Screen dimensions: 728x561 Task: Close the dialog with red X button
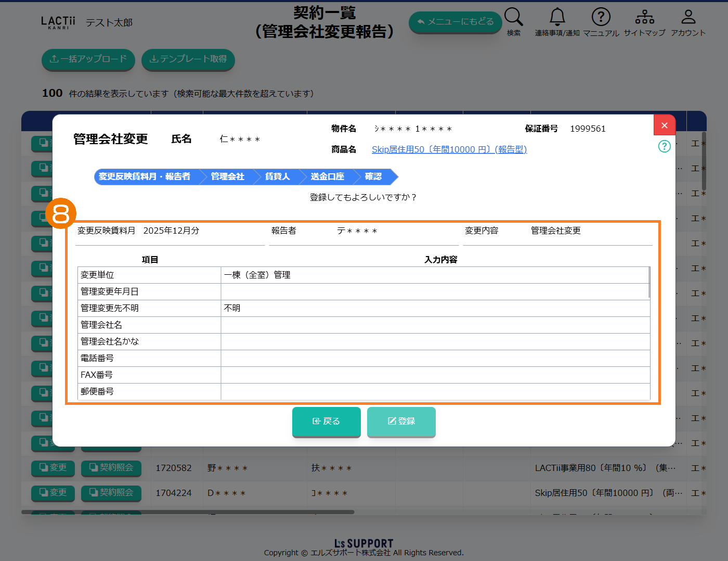click(x=664, y=125)
